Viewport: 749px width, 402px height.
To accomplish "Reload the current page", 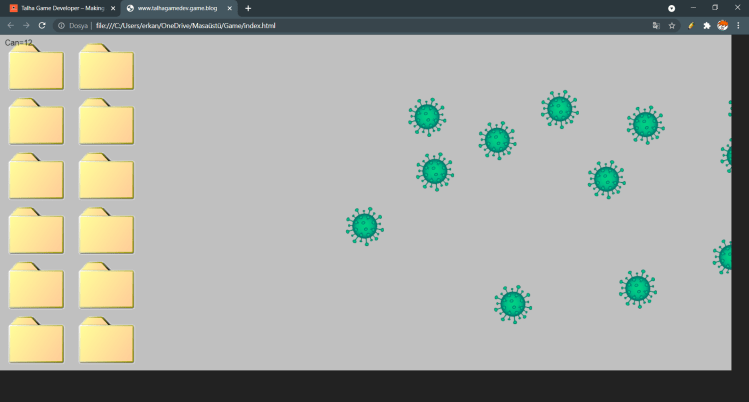I will click(44, 25).
